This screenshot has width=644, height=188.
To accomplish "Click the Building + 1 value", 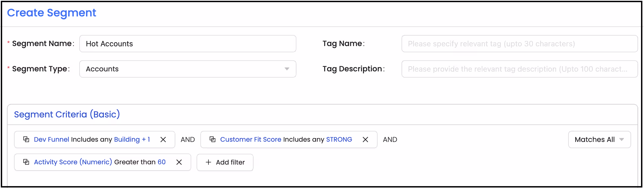I will (132, 139).
